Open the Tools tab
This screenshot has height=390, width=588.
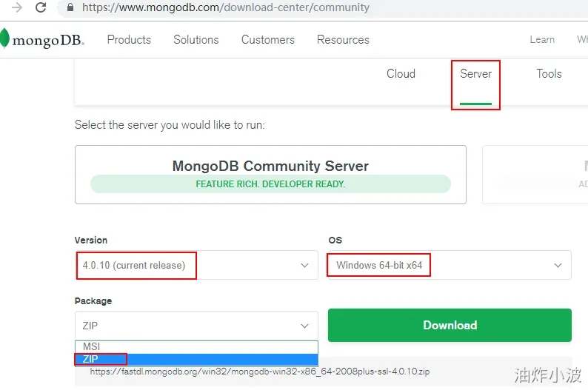pos(549,74)
